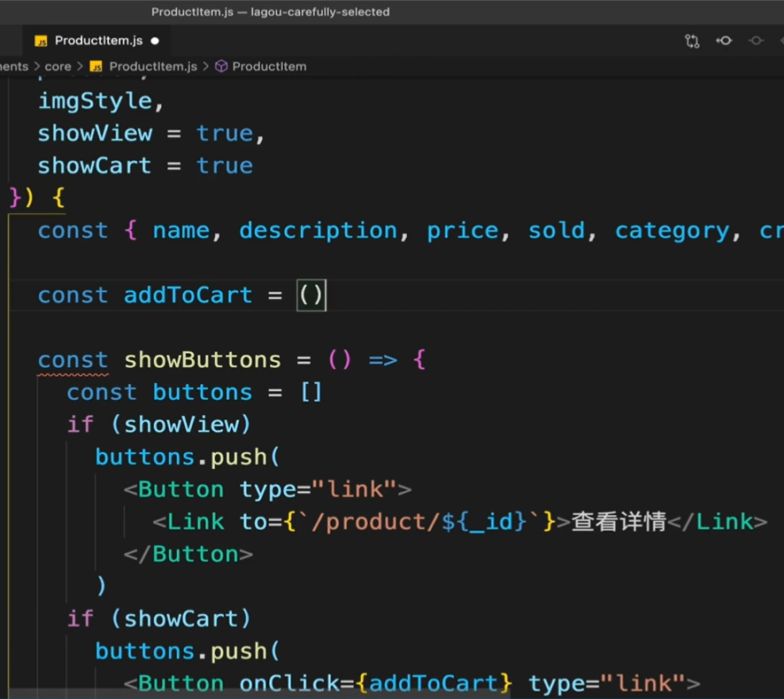Viewport: 784px width, 699px height.
Task: Click the JS file icon on the ProductItem.js tab
Action: [x=41, y=41]
